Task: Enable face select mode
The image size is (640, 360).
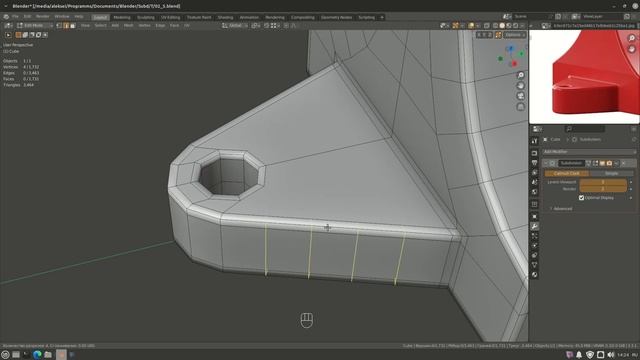Action: point(73,25)
